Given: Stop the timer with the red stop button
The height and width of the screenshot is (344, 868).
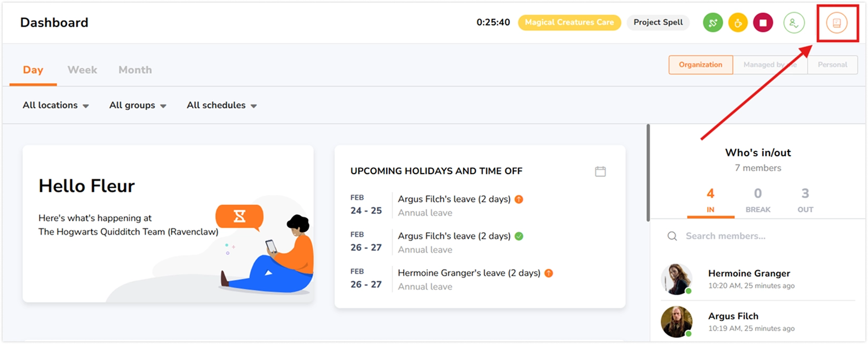Looking at the screenshot, I should pyautogui.click(x=763, y=23).
